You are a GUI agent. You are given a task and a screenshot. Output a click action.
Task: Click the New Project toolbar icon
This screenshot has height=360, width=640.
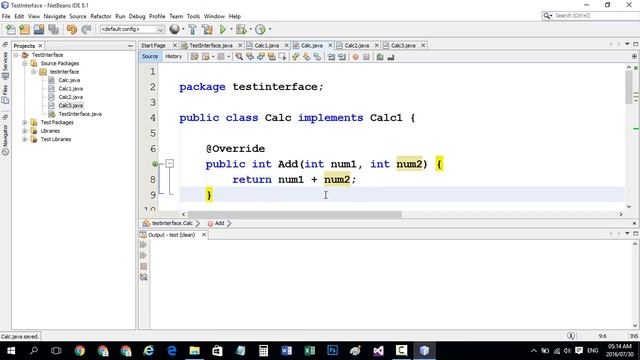(x=24, y=29)
